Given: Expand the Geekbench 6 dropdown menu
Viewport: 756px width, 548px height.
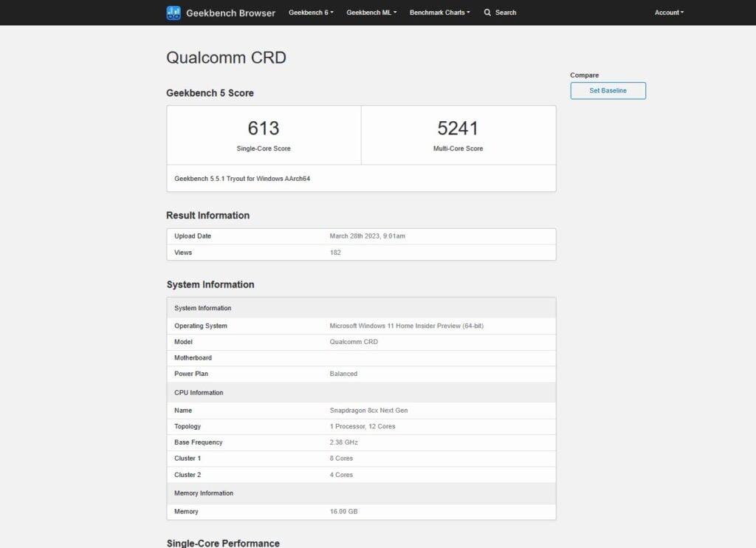Looking at the screenshot, I should click(x=311, y=13).
